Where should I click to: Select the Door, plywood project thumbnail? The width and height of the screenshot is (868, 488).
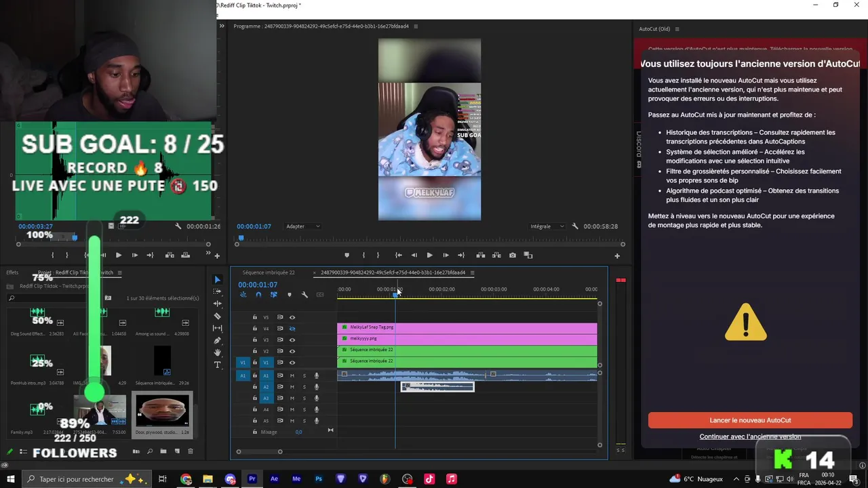(x=162, y=410)
